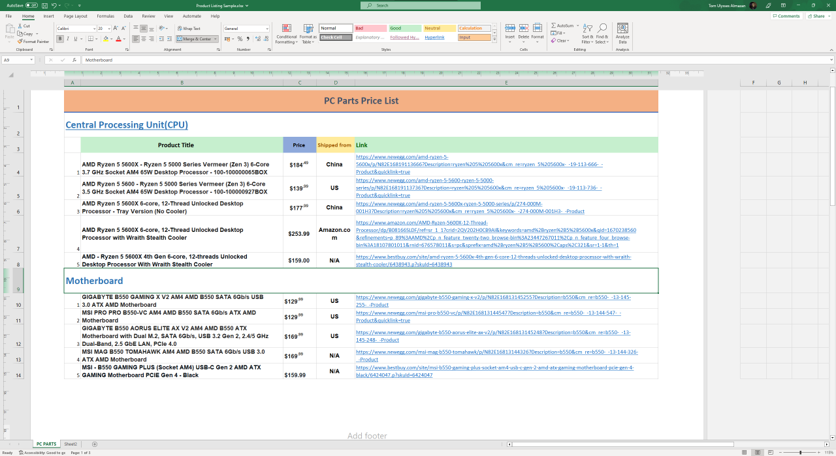This screenshot has height=456, width=836.
Task: Toggle Bold formatting
Action: pyautogui.click(x=60, y=39)
